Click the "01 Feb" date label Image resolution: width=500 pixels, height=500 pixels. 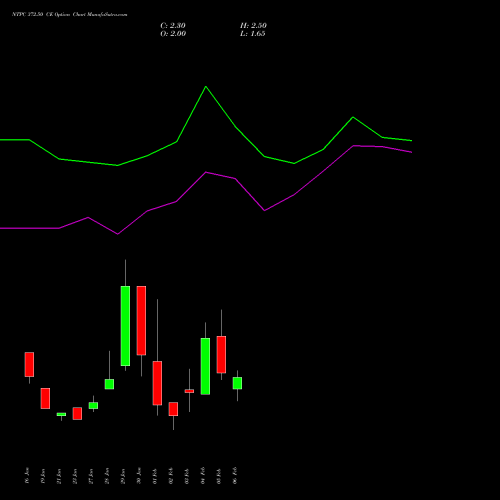click(155, 475)
